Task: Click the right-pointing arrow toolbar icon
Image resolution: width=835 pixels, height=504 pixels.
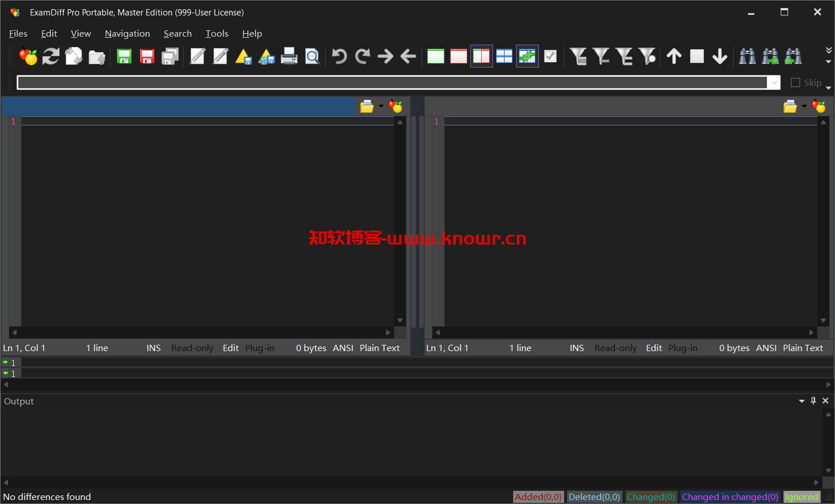Action: [x=385, y=56]
